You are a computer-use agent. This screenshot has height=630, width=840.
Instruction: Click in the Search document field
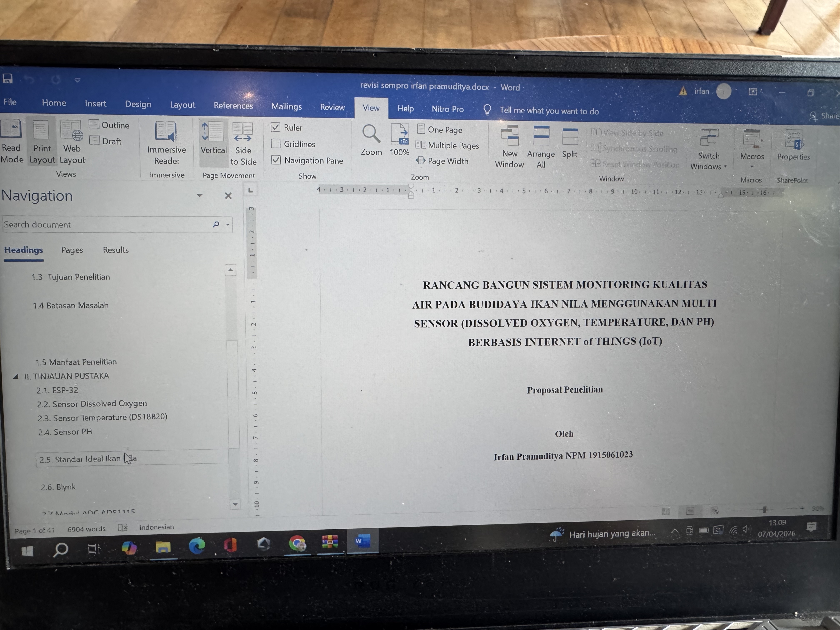coord(106,224)
